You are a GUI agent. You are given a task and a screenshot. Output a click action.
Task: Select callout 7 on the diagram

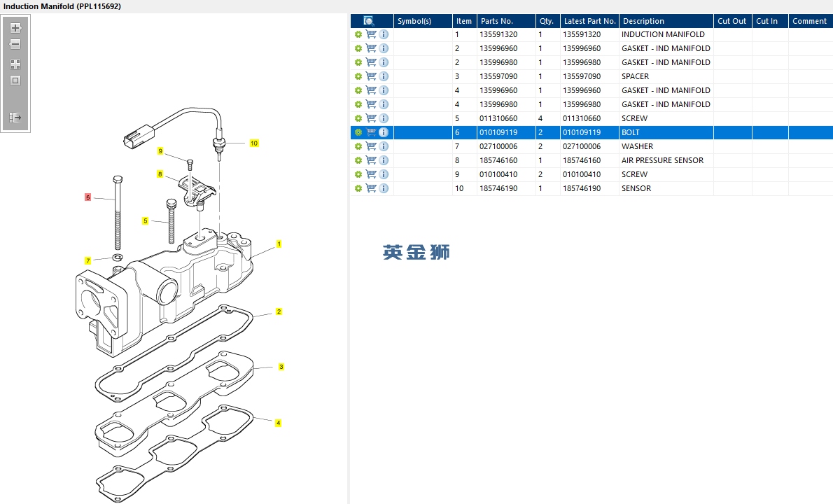88,261
